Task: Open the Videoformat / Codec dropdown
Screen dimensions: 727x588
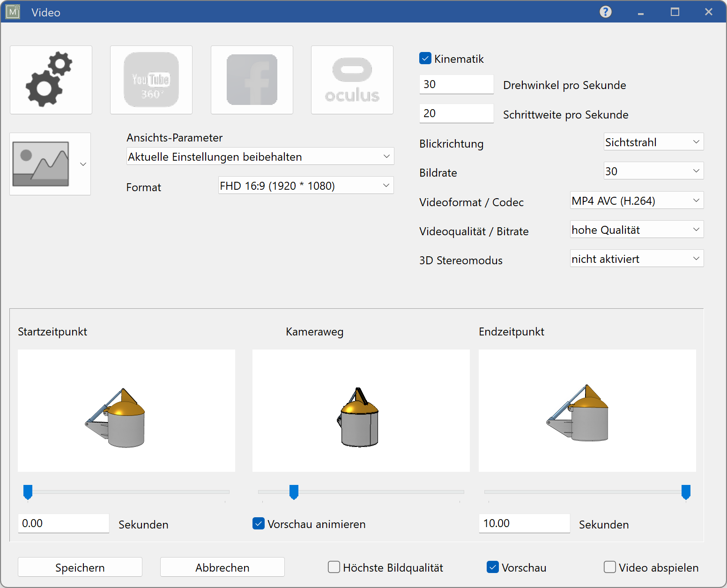Action: click(x=636, y=200)
